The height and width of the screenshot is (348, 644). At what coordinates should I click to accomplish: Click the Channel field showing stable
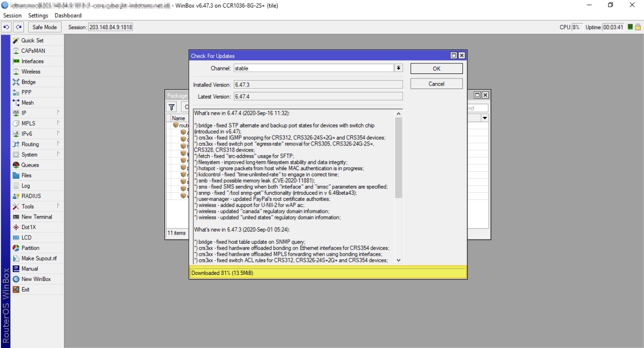(313, 68)
